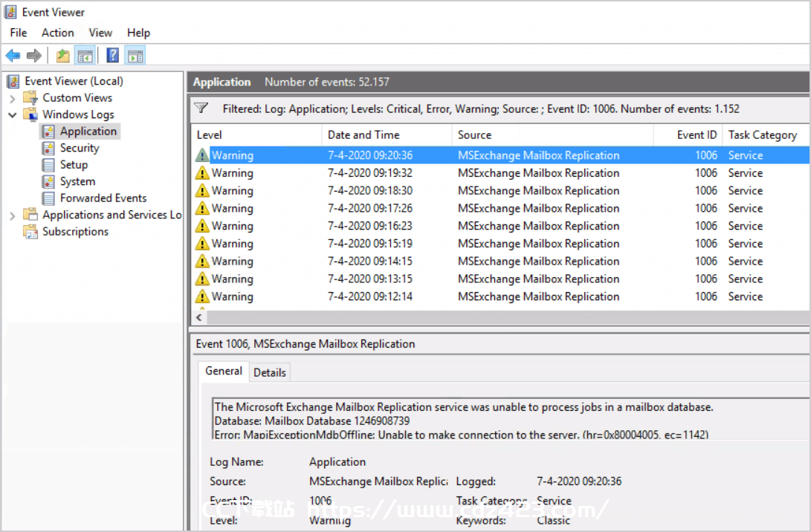Viewport: 811px width, 532px height.
Task: Select the Setup log
Action: point(74,165)
